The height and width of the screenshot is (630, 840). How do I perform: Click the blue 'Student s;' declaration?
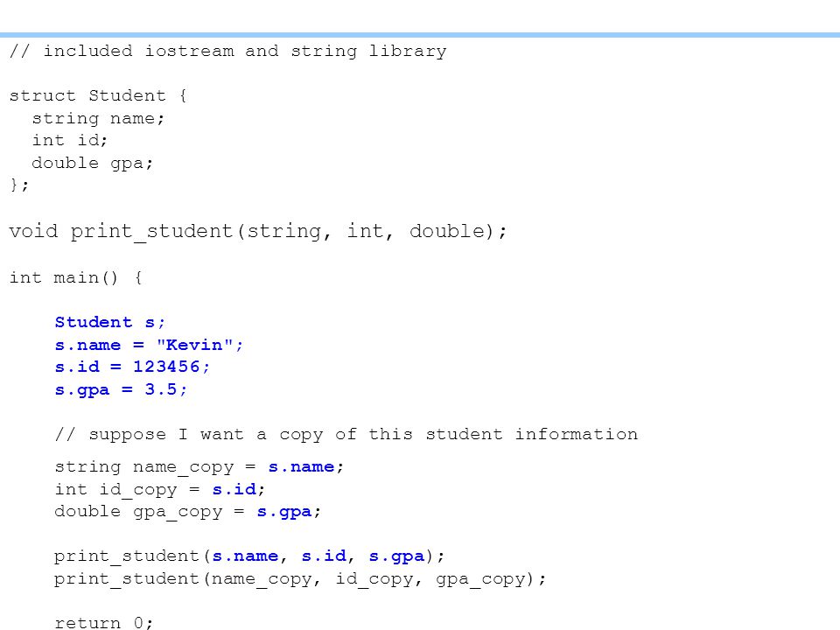(110, 322)
